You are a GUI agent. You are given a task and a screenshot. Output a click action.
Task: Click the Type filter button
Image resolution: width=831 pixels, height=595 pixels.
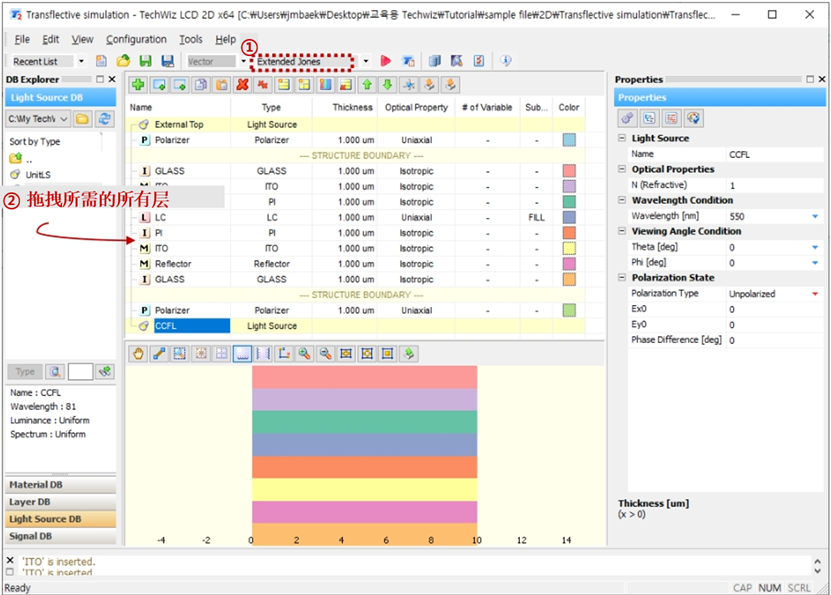coord(24,372)
